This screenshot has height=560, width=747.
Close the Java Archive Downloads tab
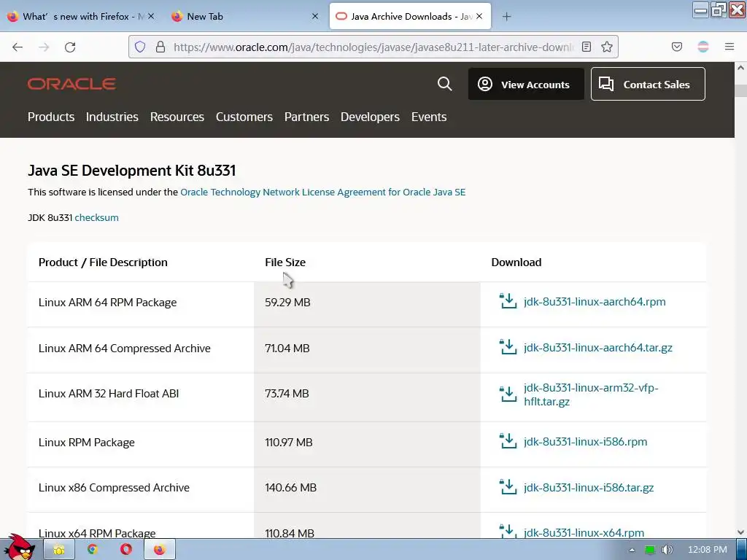pyautogui.click(x=479, y=16)
